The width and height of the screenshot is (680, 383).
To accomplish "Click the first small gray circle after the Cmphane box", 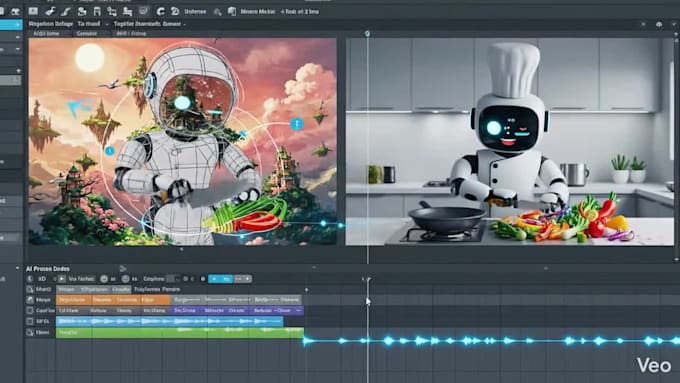I will pos(186,279).
